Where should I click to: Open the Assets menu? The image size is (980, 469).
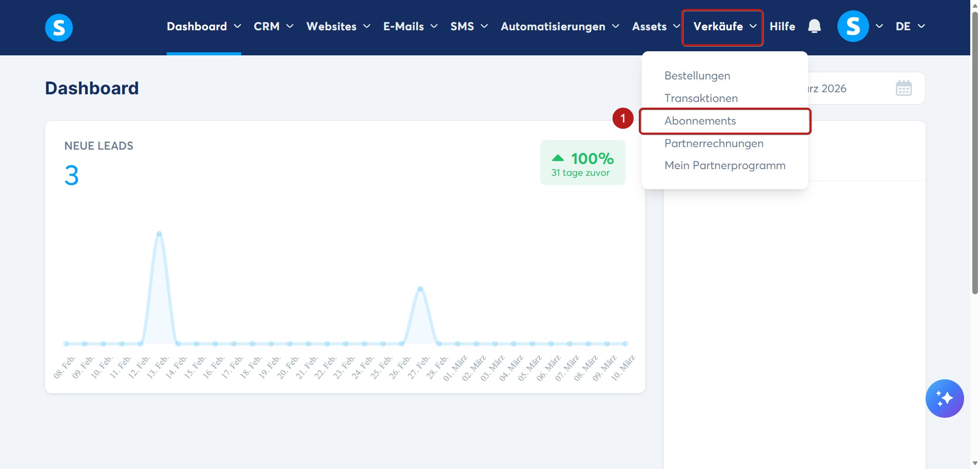tap(656, 26)
